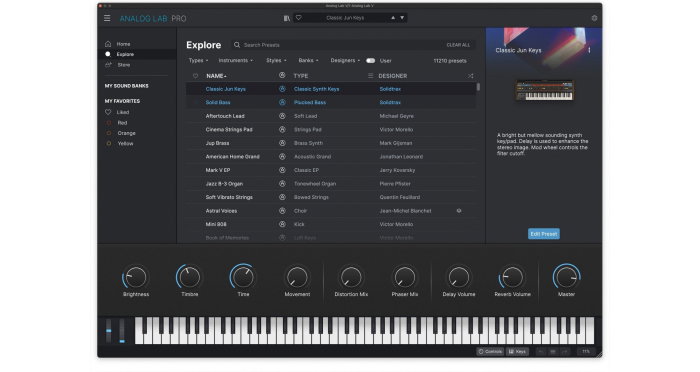Toggle the Controls panel button
The width and height of the screenshot is (700, 372).
490,352
